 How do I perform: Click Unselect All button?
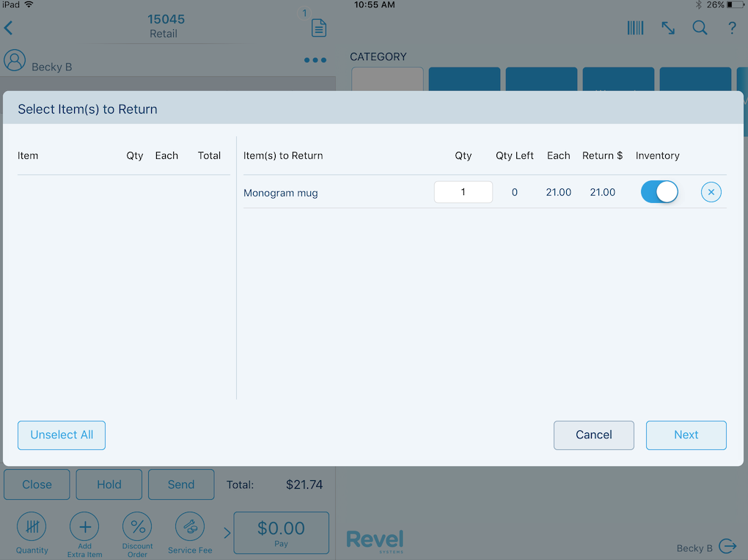(62, 435)
